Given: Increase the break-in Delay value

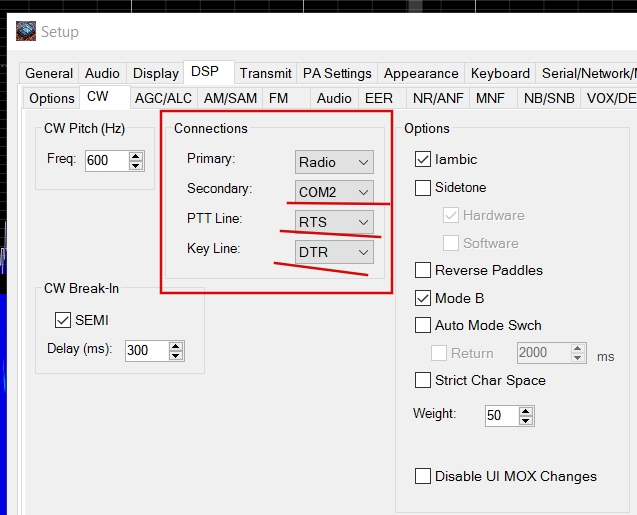Looking at the screenshot, I should pyautogui.click(x=176, y=346).
